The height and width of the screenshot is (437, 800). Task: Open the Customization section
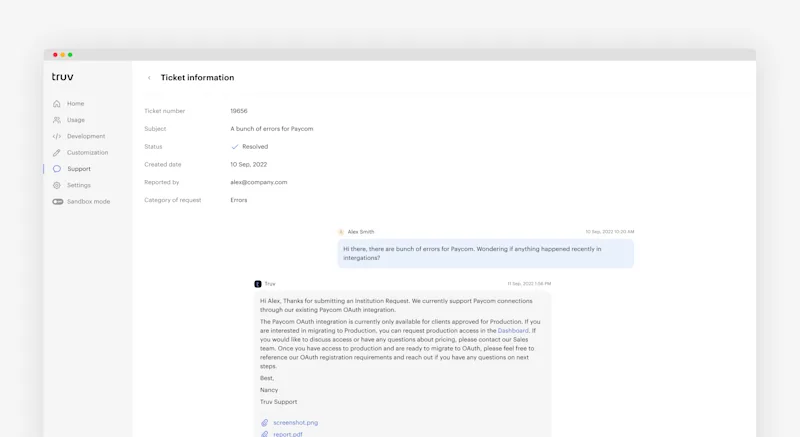coord(88,152)
